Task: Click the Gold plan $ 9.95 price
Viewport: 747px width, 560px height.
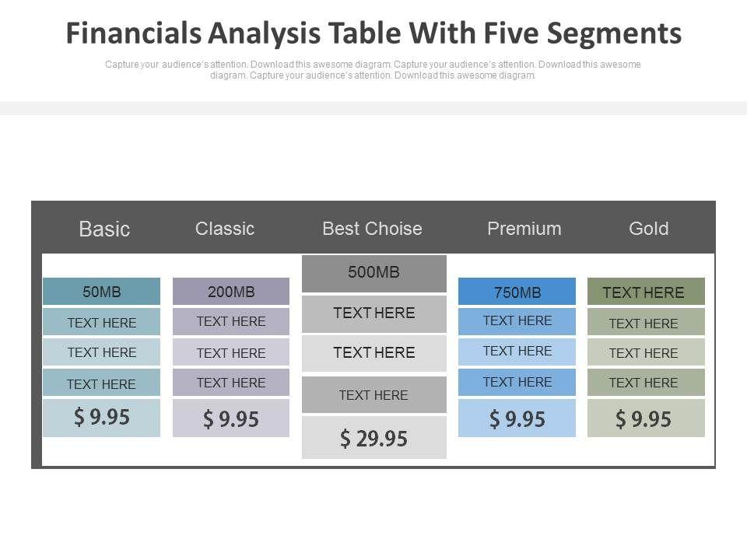Action: (x=646, y=418)
